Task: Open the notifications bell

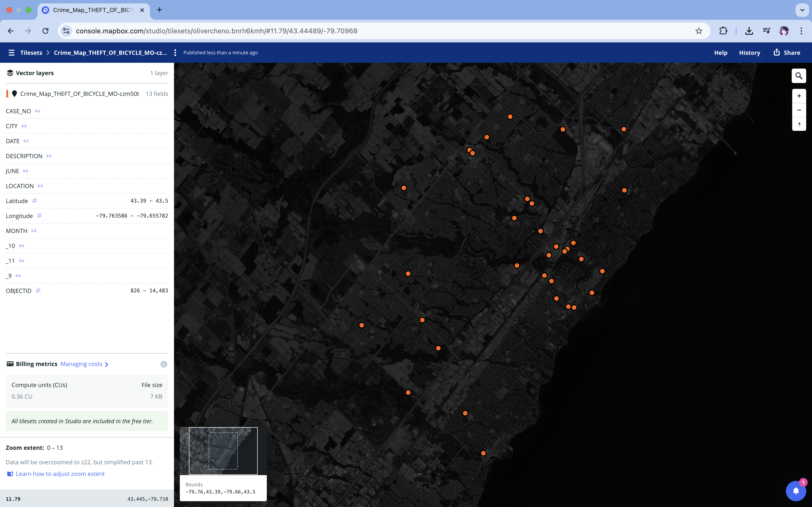Action: [796, 491]
